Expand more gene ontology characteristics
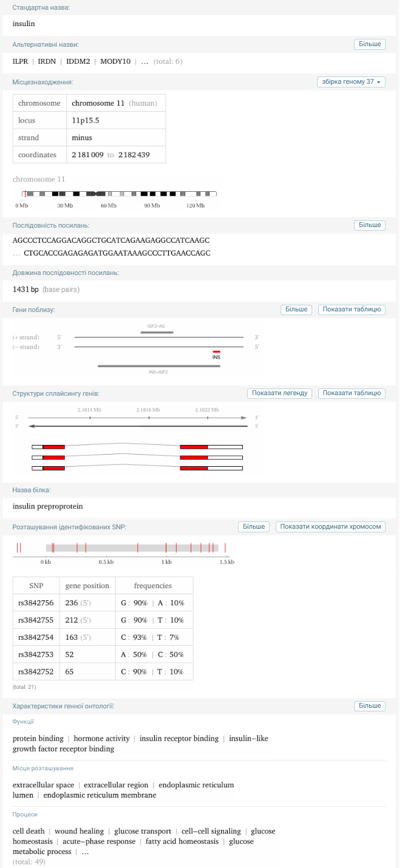 point(369,706)
